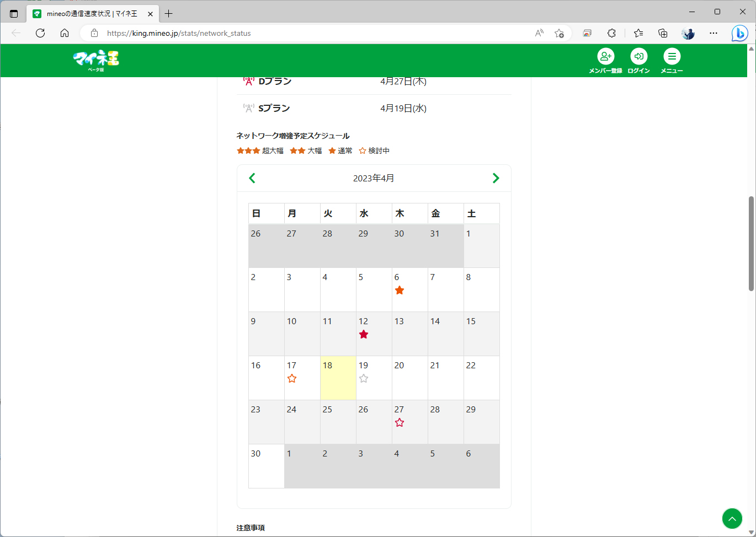756x537 pixels.
Task: Click calendar date 25
Action: coord(327,409)
